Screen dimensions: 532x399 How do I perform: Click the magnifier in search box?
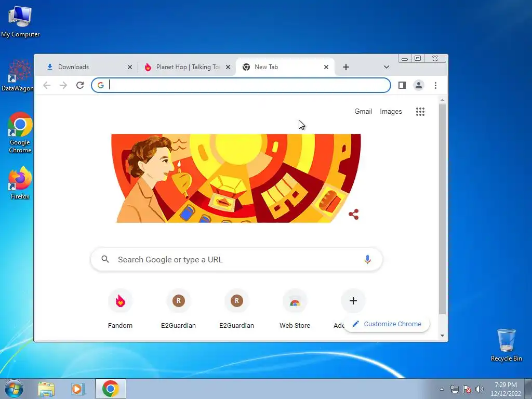pos(105,259)
